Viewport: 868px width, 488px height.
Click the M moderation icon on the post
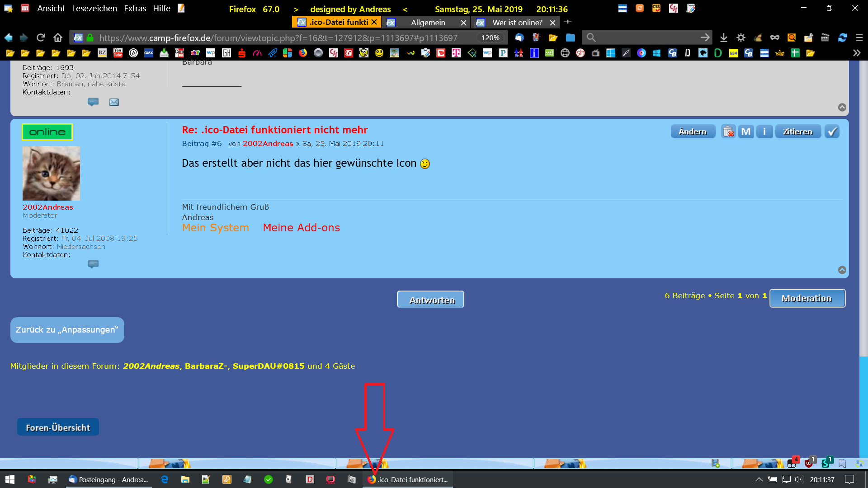(x=746, y=131)
